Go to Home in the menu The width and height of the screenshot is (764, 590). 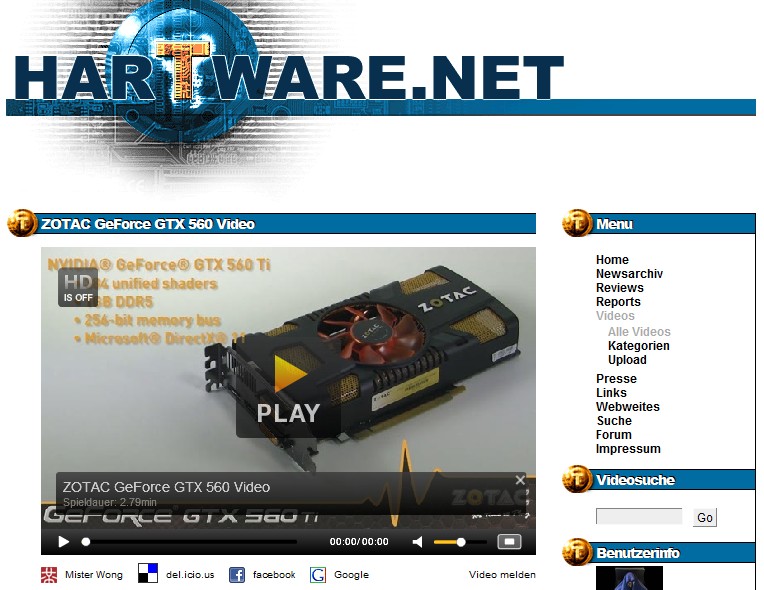612,260
